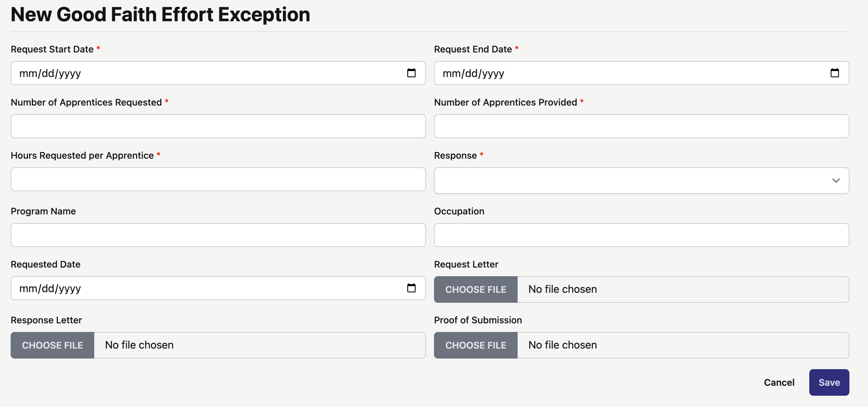Expand the Response dropdown chevron

pos(836,180)
